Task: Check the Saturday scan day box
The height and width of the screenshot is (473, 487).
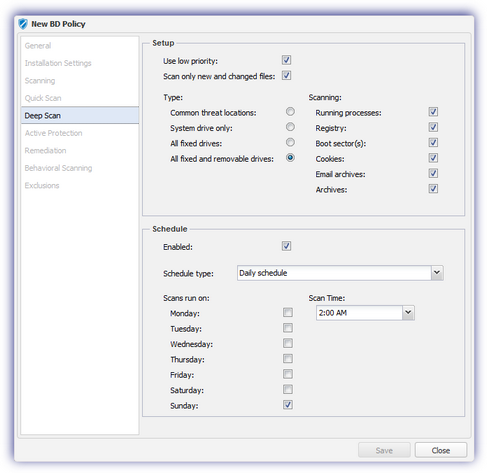Action: point(288,389)
